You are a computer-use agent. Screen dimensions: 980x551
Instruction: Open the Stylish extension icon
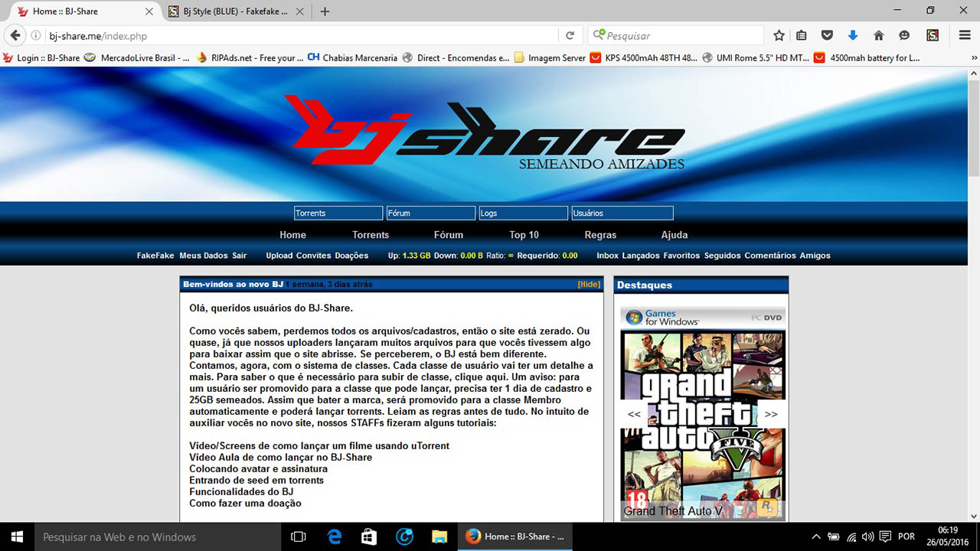coord(933,36)
